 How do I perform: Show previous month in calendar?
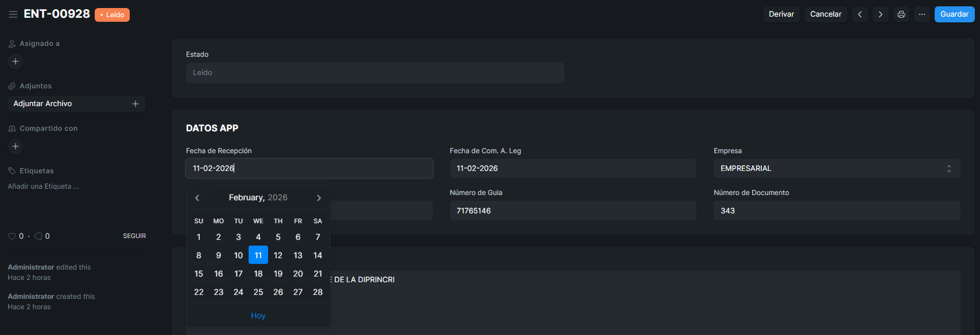pos(197,198)
